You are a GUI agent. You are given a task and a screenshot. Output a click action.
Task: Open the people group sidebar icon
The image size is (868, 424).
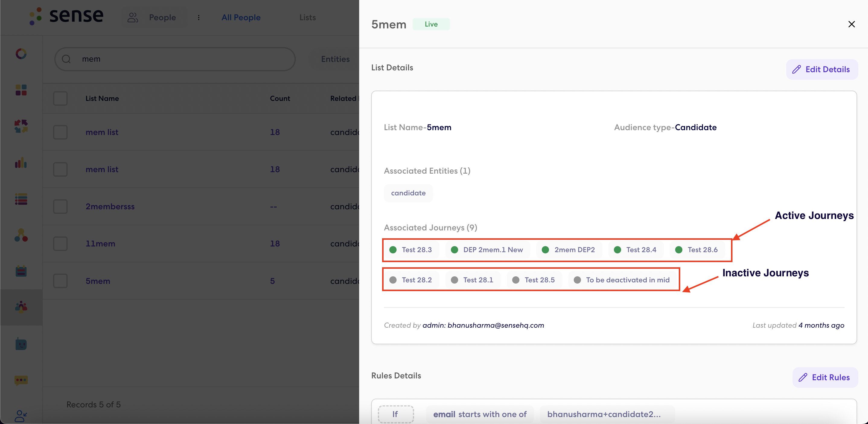(21, 307)
